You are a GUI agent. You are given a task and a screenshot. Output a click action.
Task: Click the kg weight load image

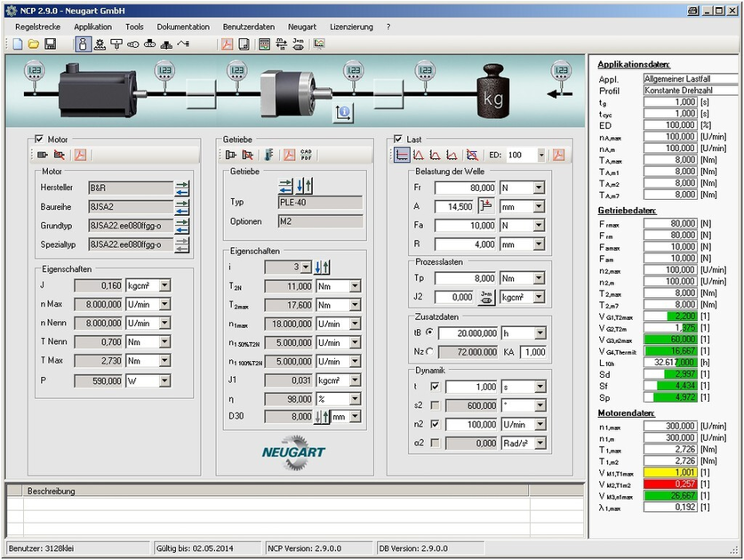click(x=493, y=92)
